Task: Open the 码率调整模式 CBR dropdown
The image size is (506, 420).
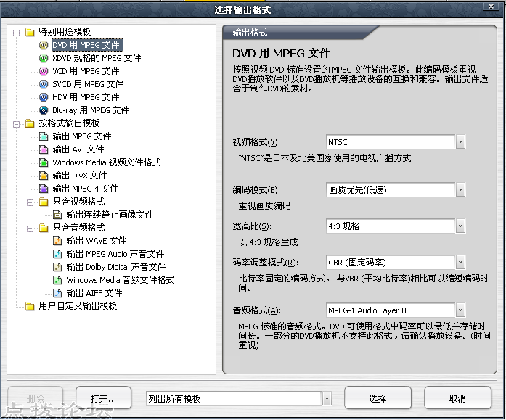Action: [x=460, y=263]
